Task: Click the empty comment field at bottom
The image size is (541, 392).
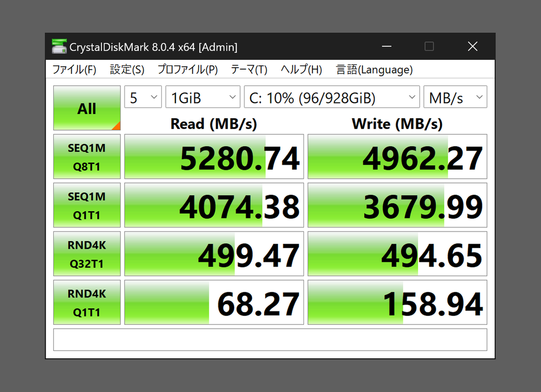Action: 270,340
